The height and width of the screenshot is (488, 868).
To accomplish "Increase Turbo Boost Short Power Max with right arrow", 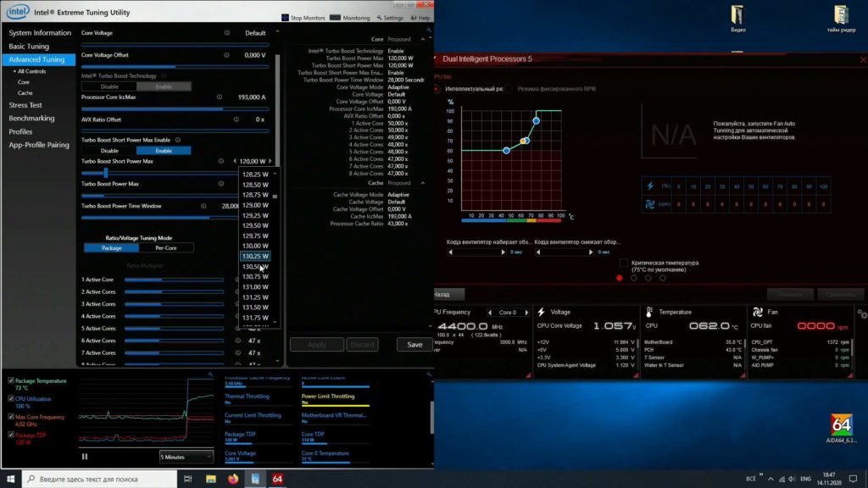I will click(270, 161).
